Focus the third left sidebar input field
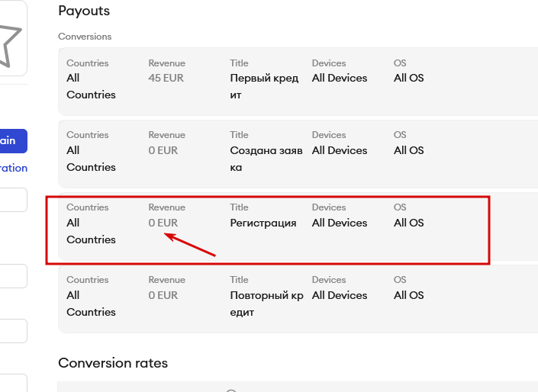Viewport: 538px width, 392px height. [13, 331]
